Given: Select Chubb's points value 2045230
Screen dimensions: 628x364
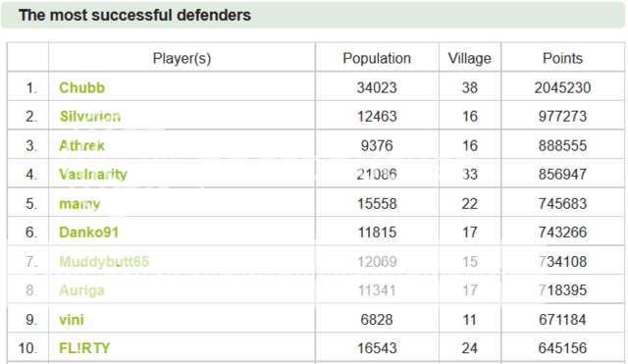Looking at the screenshot, I should click(562, 87).
